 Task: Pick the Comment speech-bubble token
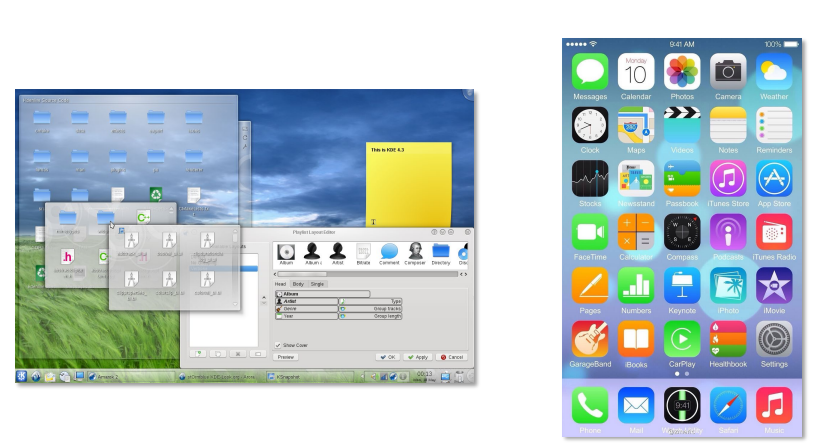pyautogui.click(x=389, y=252)
